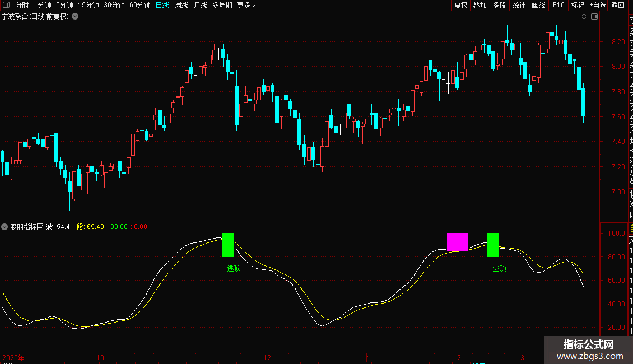
Task: Click month 12 on the time axis
Action: (x=267, y=357)
